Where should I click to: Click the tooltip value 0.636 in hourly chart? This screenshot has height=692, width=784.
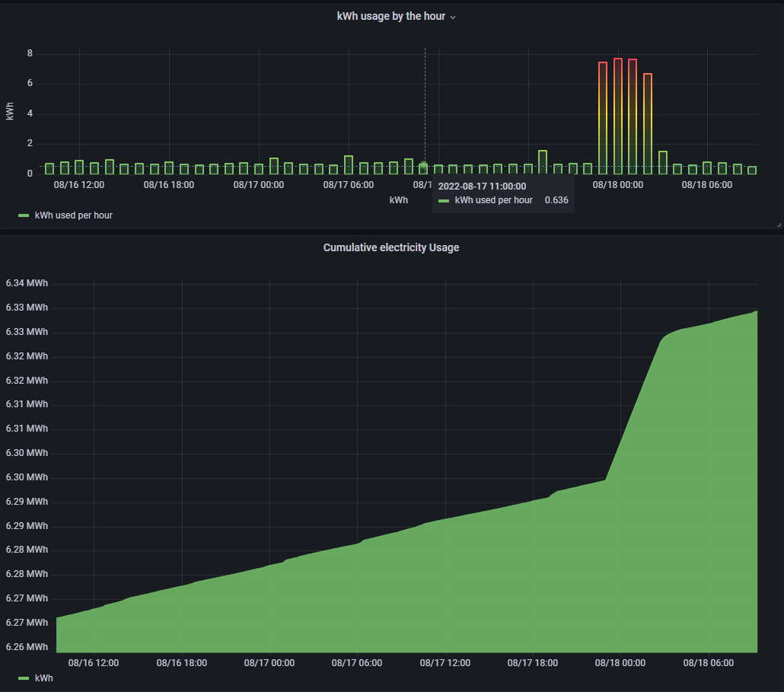(556, 200)
